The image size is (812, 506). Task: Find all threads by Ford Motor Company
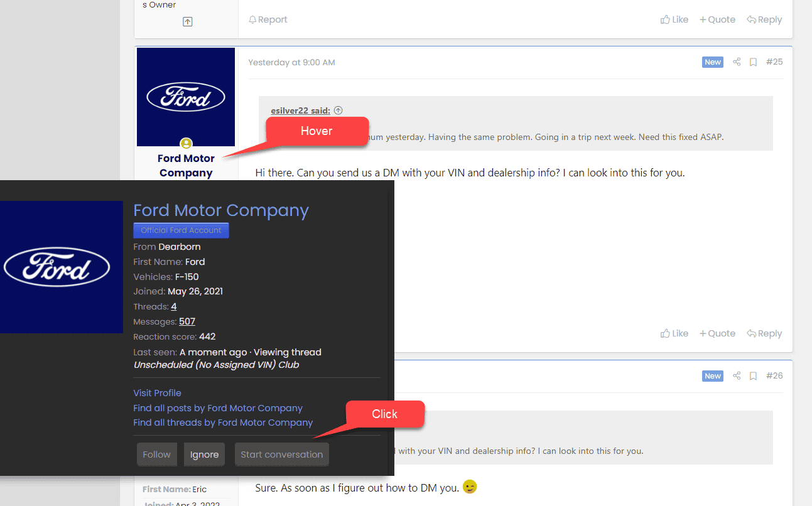click(223, 423)
